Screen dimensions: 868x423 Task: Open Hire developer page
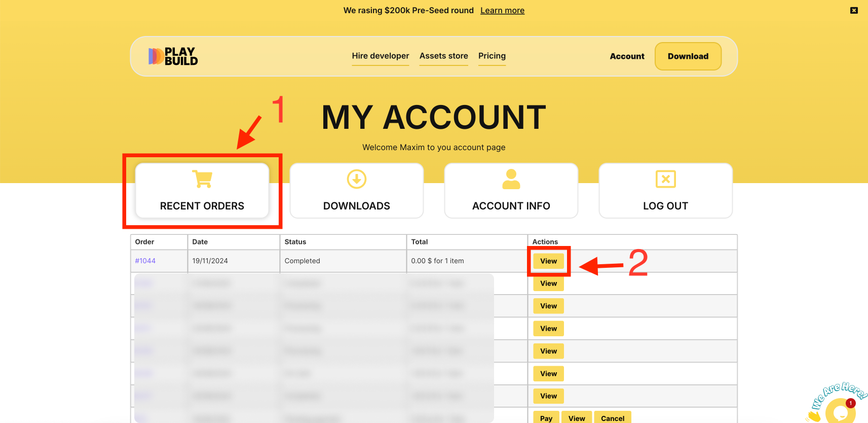(x=380, y=56)
